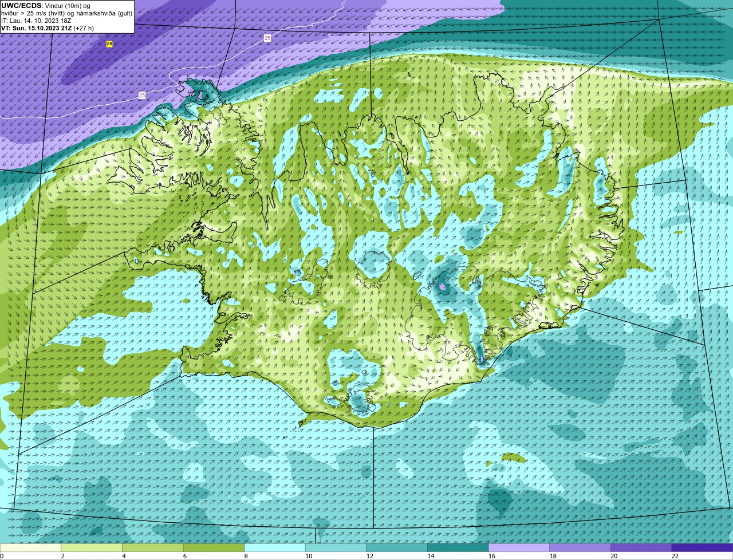Click the '22' label on the wind scale

[x=675, y=556]
